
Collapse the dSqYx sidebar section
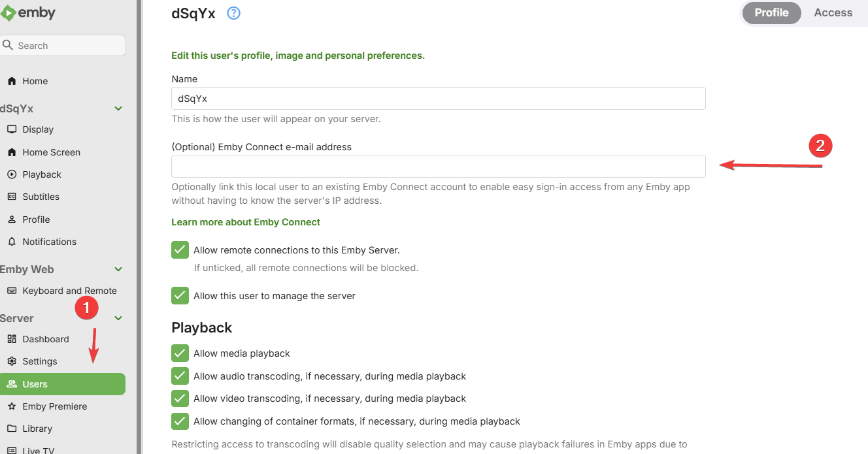pyautogui.click(x=118, y=108)
